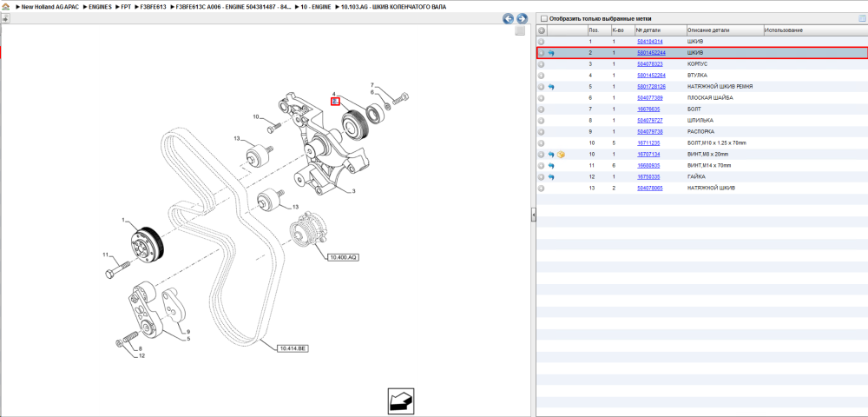This screenshot has height=417, width=868.
Task: Add part 504078323 using its plus icon
Action: pyautogui.click(x=542, y=64)
